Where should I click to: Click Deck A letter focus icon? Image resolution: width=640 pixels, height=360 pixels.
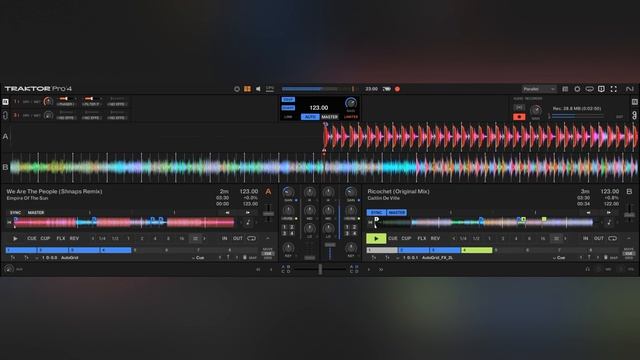[x=268, y=191]
